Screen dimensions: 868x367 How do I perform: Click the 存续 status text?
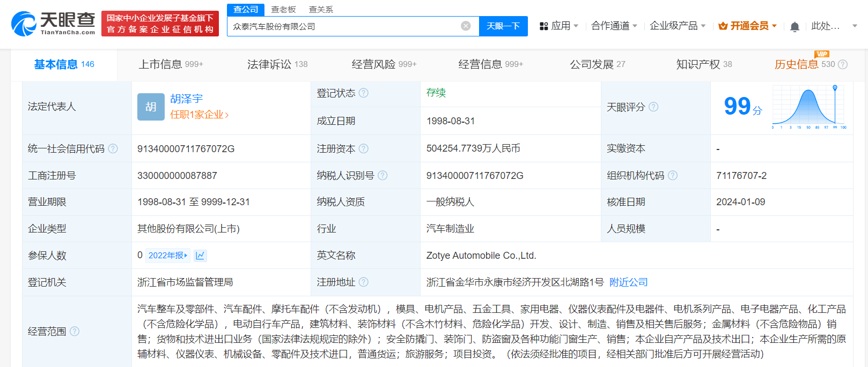(x=436, y=93)
